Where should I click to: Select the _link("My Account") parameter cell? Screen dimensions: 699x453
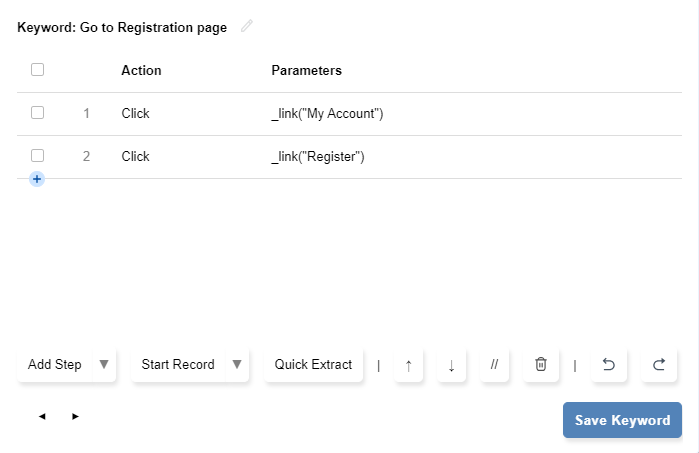pyautogui.click(x=327, y=114)
